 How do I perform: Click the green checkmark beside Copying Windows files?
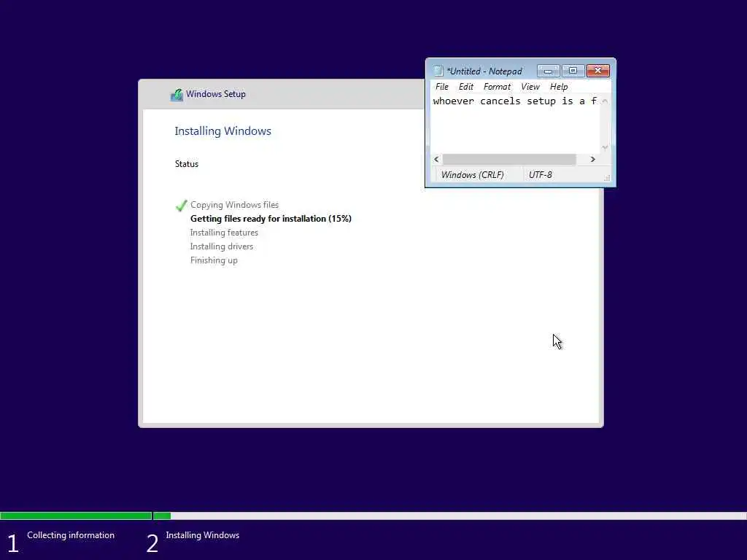tap(181, 205)
